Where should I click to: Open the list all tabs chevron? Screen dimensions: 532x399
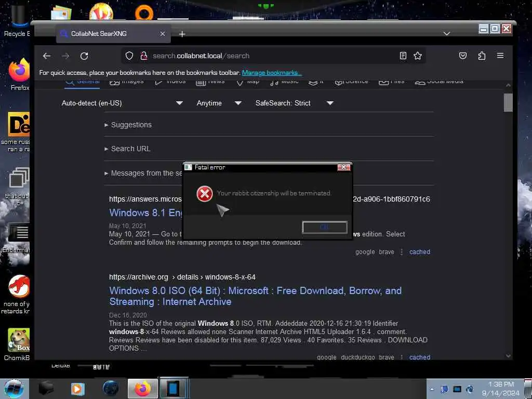(447, 34)
